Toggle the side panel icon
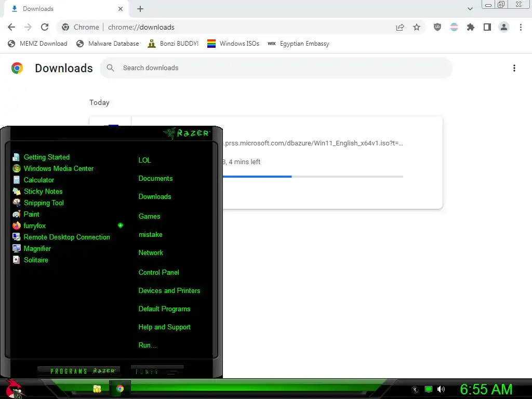The image size is (532, 399). (487, 27)
